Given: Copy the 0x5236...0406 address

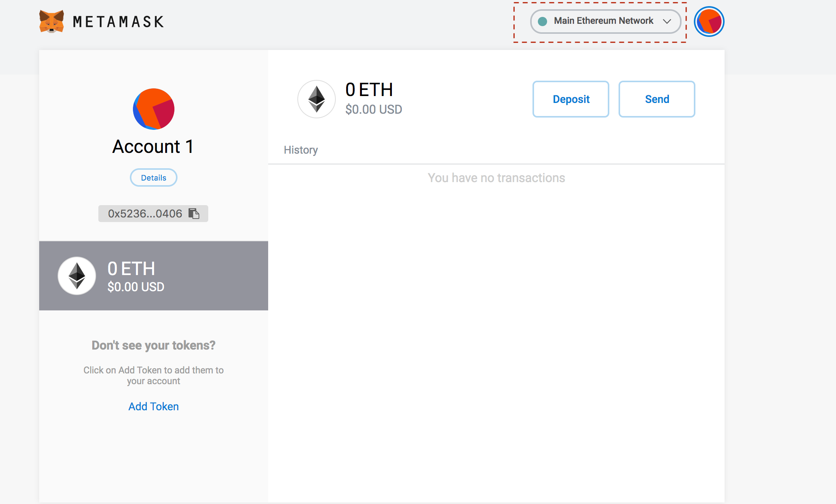Looking at the screenshot, I should coord(145,214).
